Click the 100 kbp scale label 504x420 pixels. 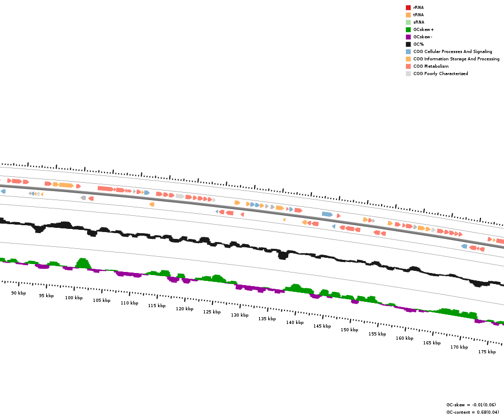click(x=73, y=298)
